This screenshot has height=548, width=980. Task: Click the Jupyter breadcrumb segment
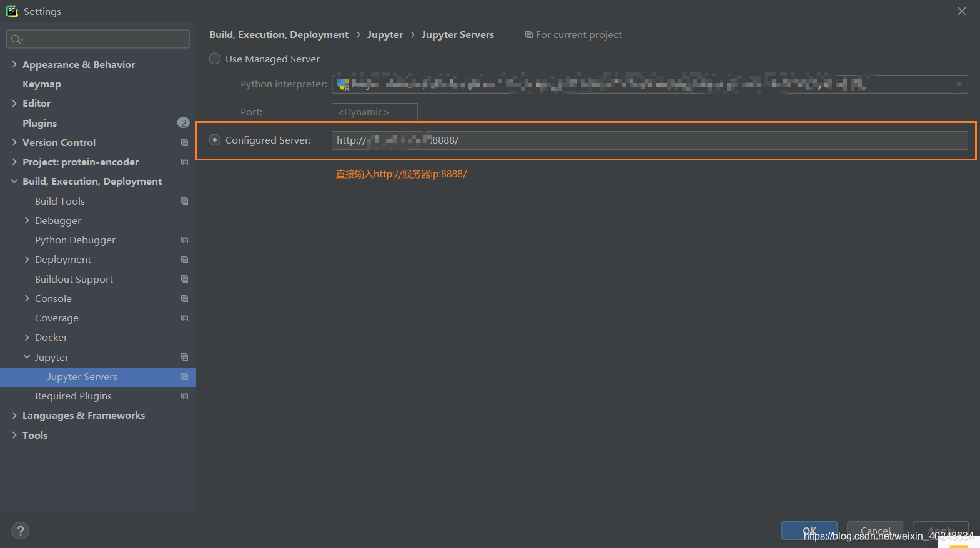tap(385, 35)
